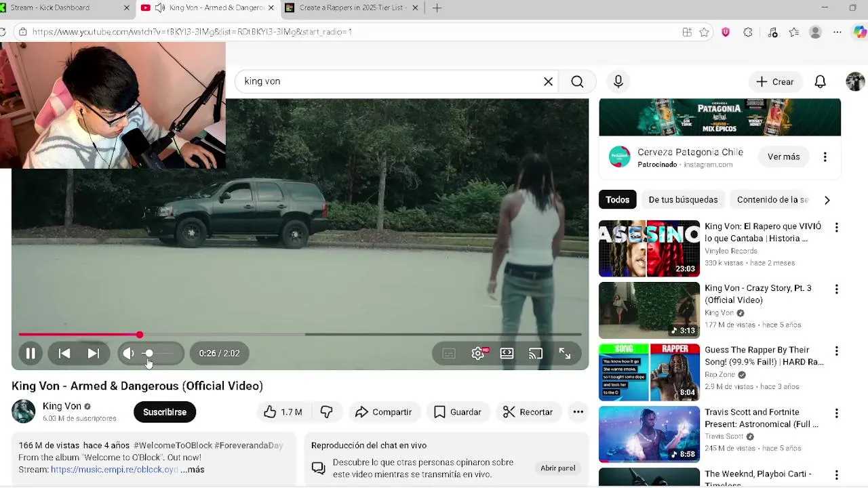The height and width of the screenshot is (488, 868).
Task: Open options for Cerveza Patagonia ad
Action: 825,157
